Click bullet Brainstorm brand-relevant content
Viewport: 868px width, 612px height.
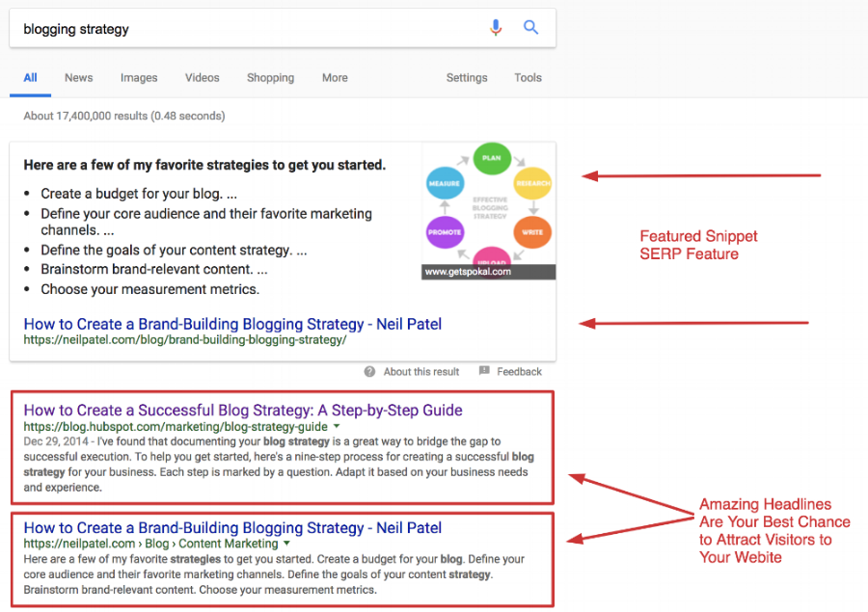154,270
